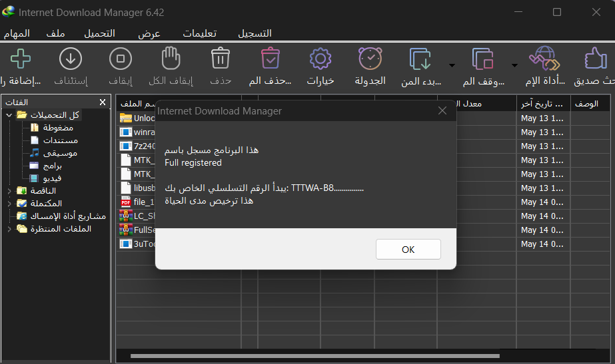615x364 pixels.
Task: Expand the الناقصة category
Action: (9, 191)
